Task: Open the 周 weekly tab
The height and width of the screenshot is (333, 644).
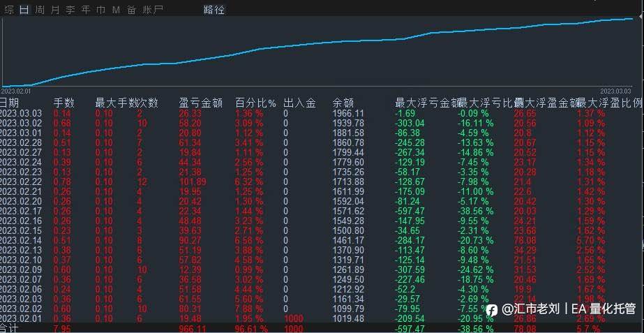Action: coord(40,10)
